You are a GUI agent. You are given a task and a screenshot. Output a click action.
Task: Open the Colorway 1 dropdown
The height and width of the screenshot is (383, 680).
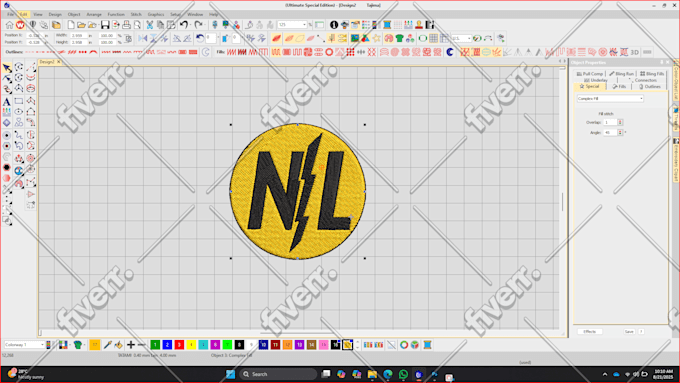(42, 345)
